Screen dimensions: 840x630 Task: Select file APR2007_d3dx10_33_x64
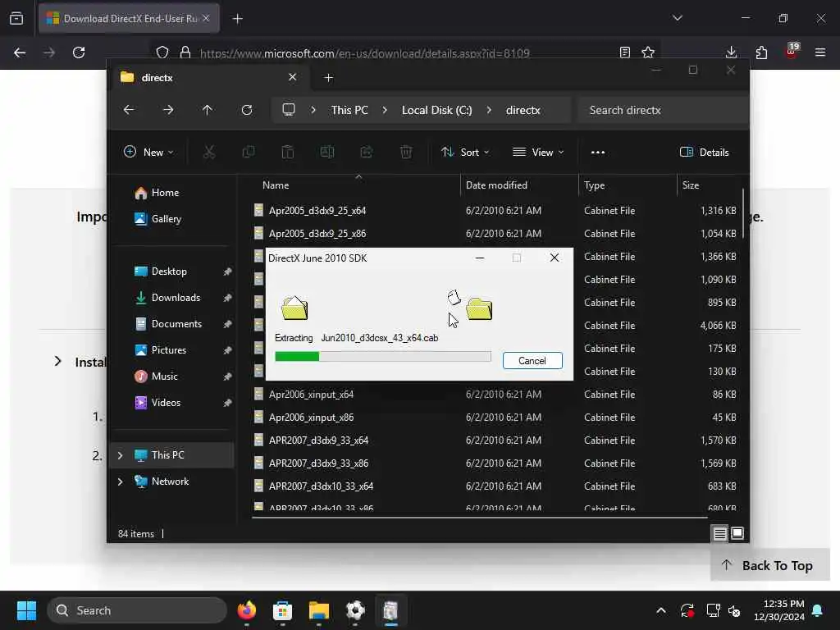tap(321, 486)
